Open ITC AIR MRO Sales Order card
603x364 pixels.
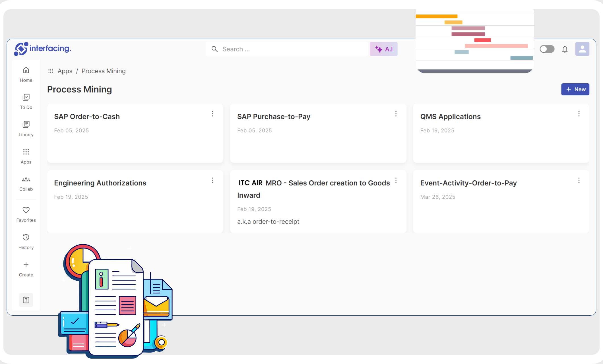pos(318,201)
